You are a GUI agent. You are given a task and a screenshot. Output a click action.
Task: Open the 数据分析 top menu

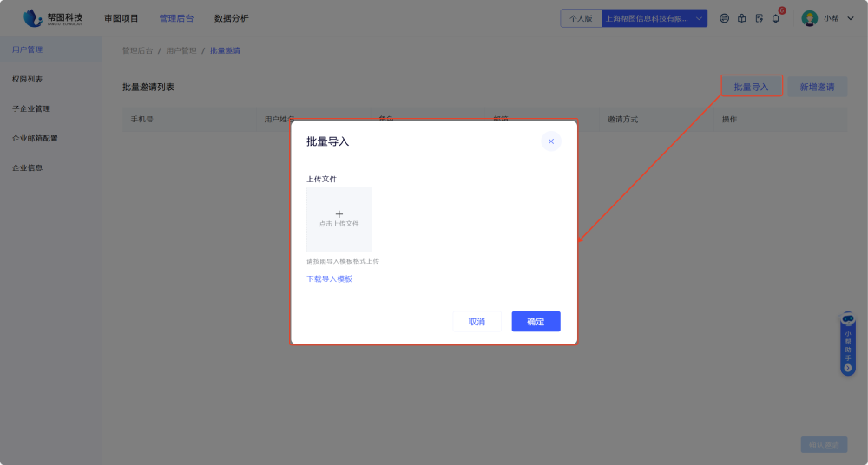coord(231,18)
